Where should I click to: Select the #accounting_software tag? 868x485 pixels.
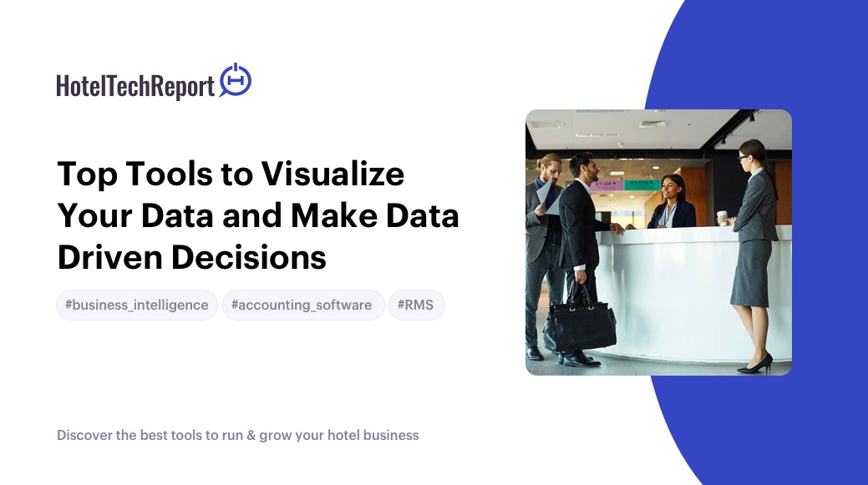coord(302,305)
